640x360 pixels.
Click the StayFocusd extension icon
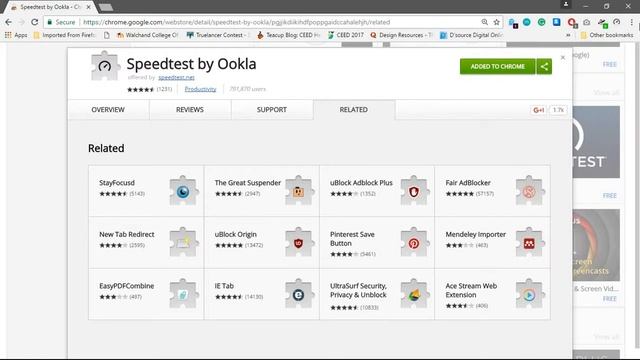coord(184,191)
